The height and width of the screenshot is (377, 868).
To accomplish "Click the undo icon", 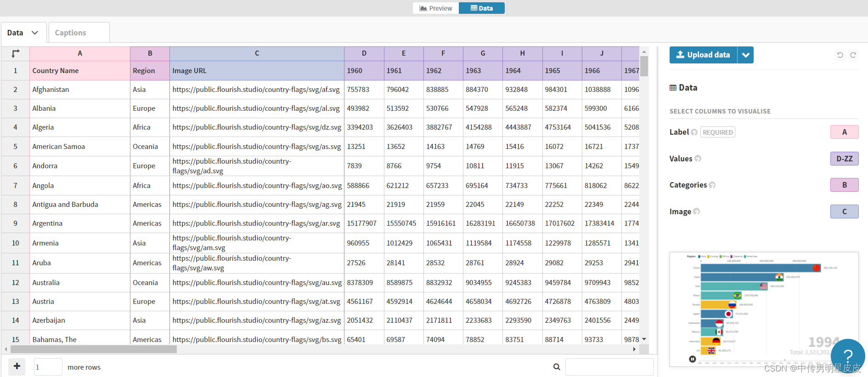I will click(x=840, y=55).
